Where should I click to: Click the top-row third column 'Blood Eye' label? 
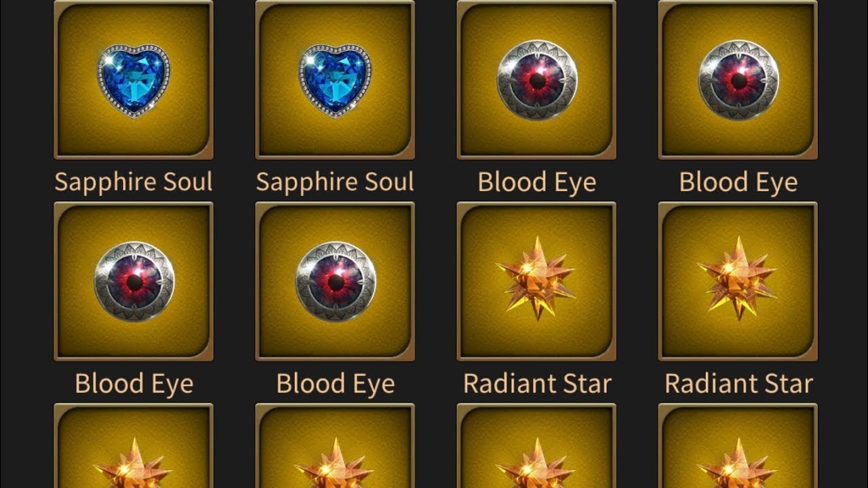(536, 182)
